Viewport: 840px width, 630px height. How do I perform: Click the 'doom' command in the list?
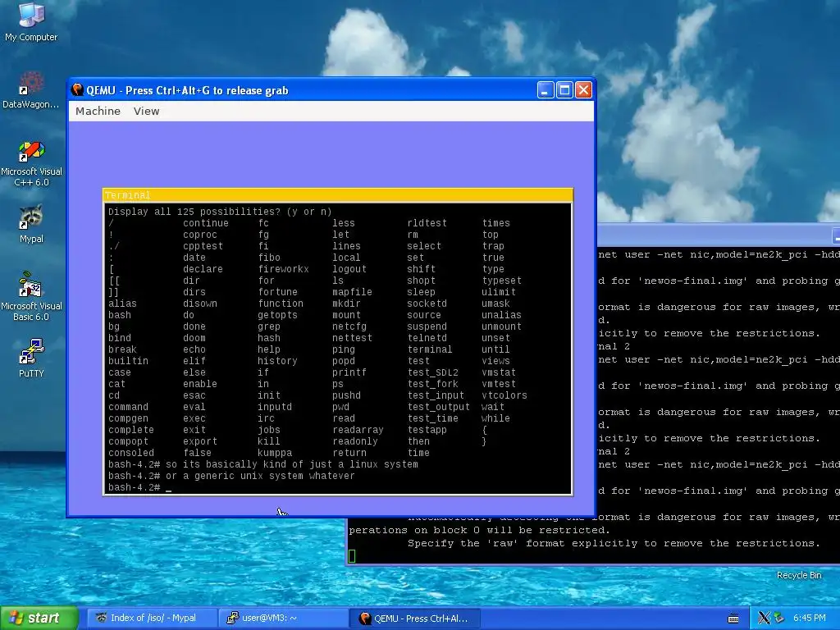(x=194, y=338)
